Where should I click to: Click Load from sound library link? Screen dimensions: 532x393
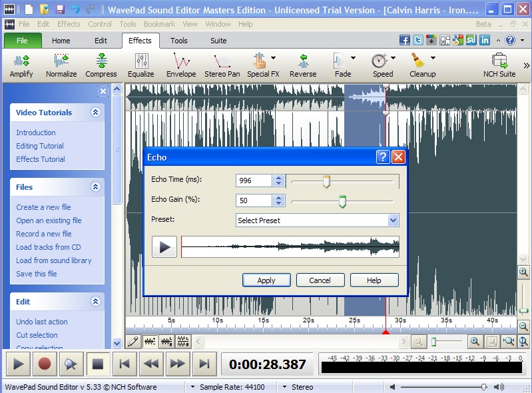pos(54,260)
